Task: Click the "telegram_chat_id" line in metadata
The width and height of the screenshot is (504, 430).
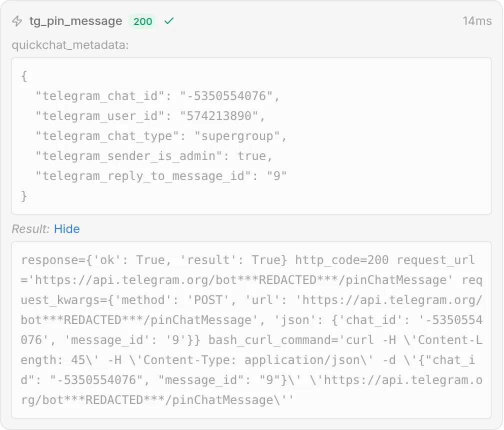Action: coord(157,96)
